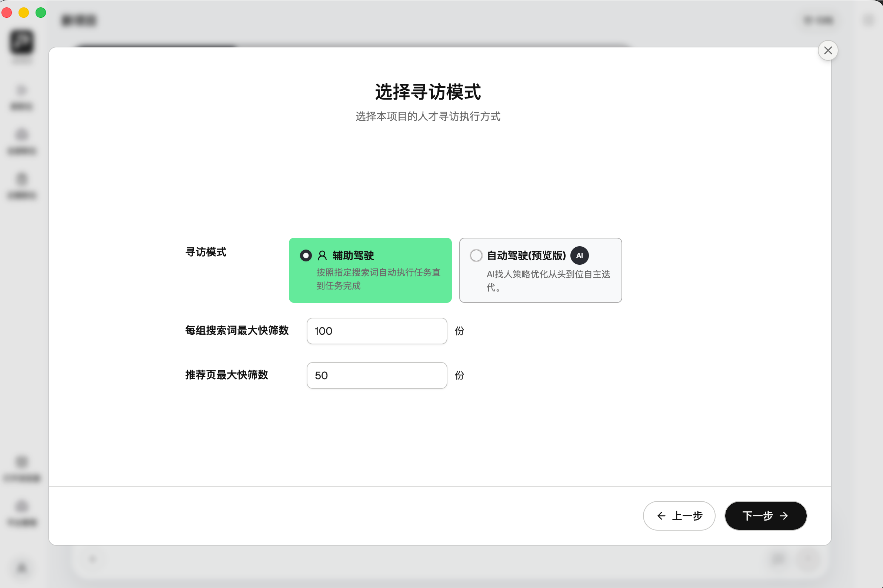Select the 辅助驾驶 radio button

click(x=306, y=255)
